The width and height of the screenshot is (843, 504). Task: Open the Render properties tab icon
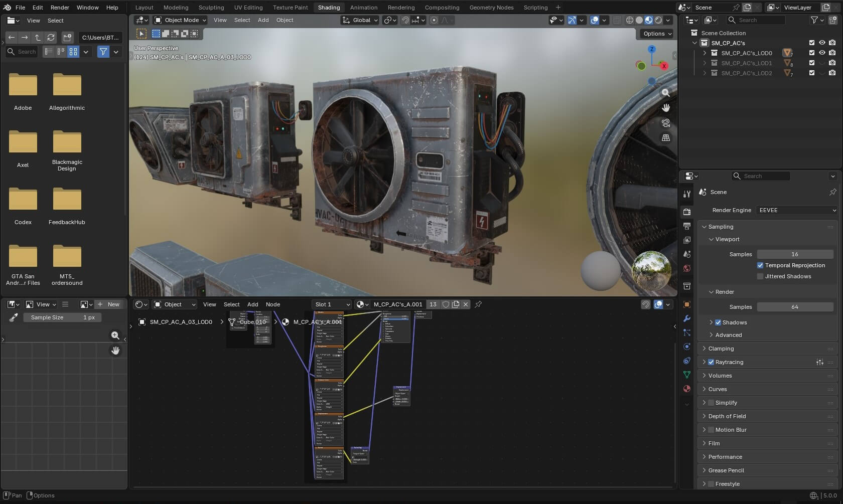pyautogui.click(x=687, y=212)
